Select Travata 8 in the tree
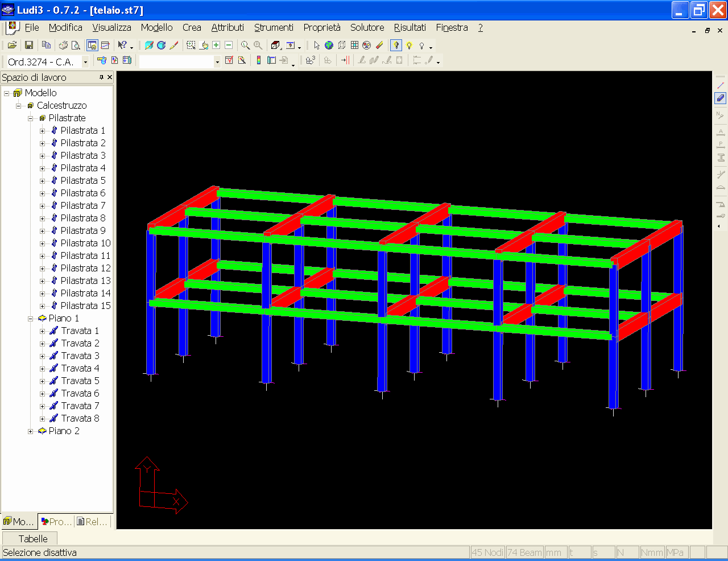Viewport: 728px width, 561px height. (x=80, y=418)
